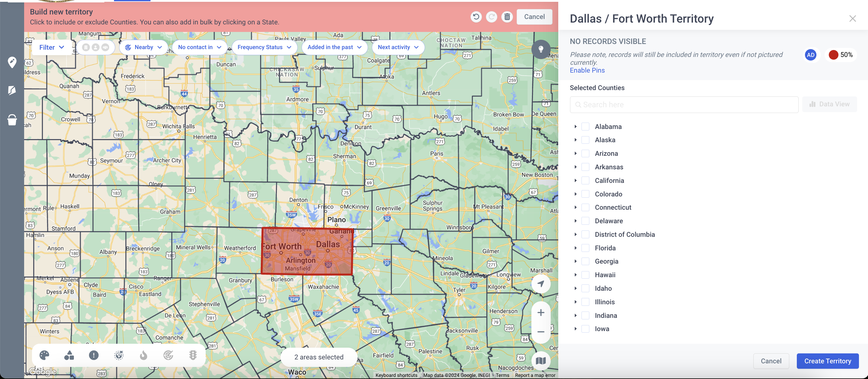Open the Next activity dropdown
Image resolution: width=868 pixels, height=379 pixels.
coord(398,48)
